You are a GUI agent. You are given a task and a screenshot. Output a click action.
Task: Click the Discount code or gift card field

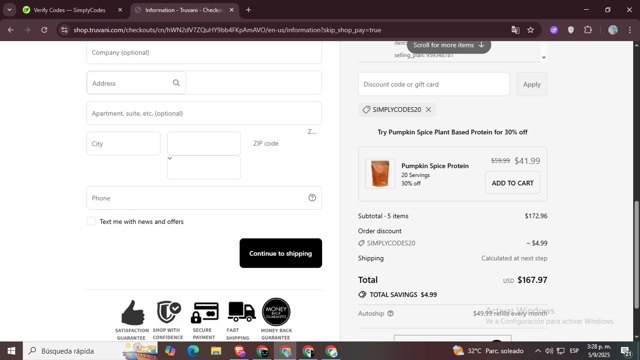(434, 84)
